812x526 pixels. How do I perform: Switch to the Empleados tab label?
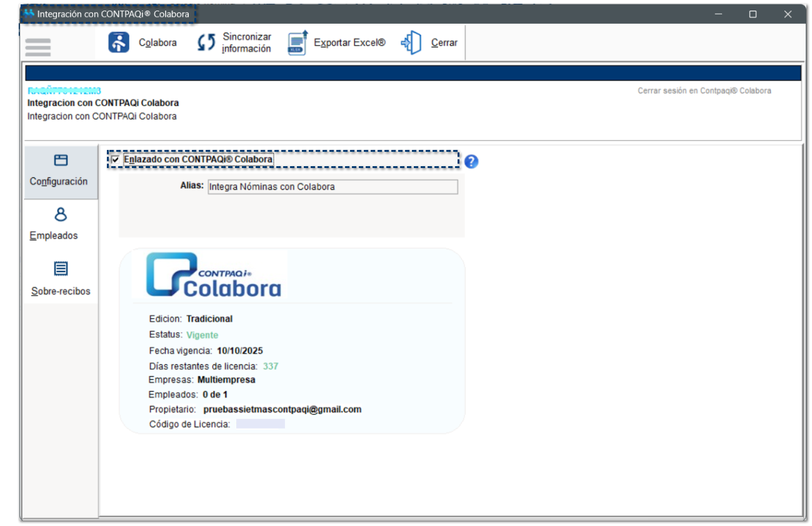point(54,236)
